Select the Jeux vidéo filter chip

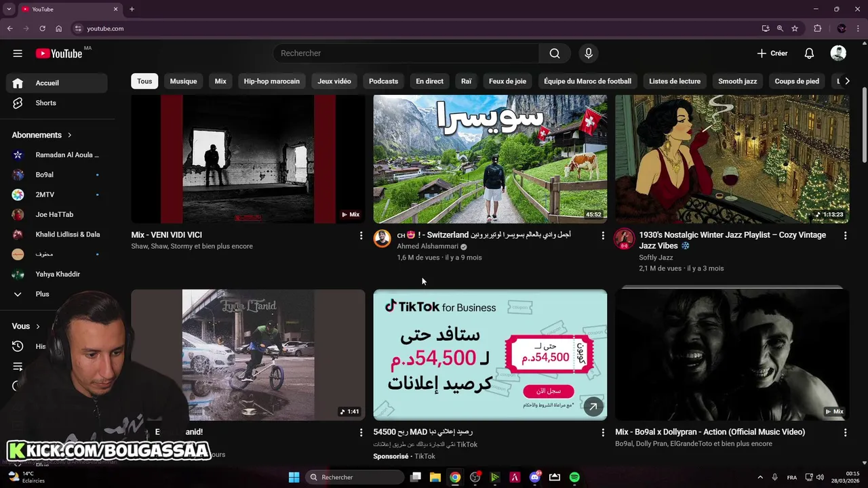334,81
